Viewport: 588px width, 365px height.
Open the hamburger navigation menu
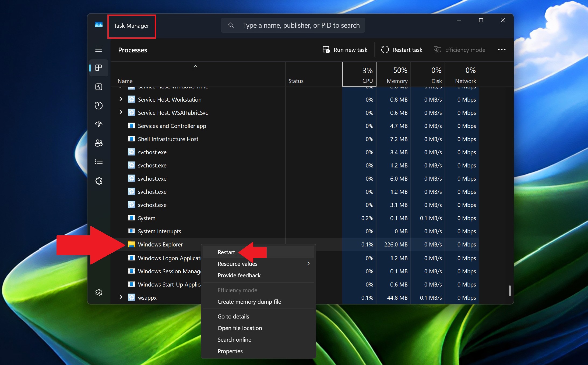(99, 49)
